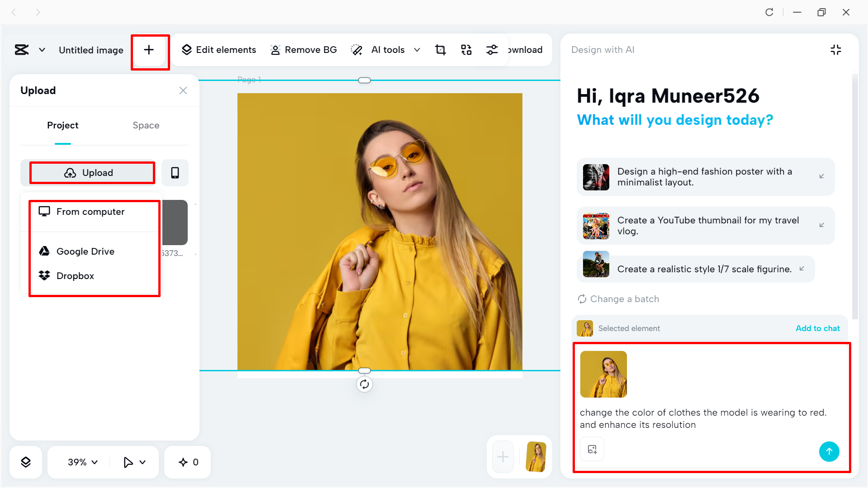868x488 pixels.
Task: Open the 39% zoom dropdown
Action: tap(82, 462)
